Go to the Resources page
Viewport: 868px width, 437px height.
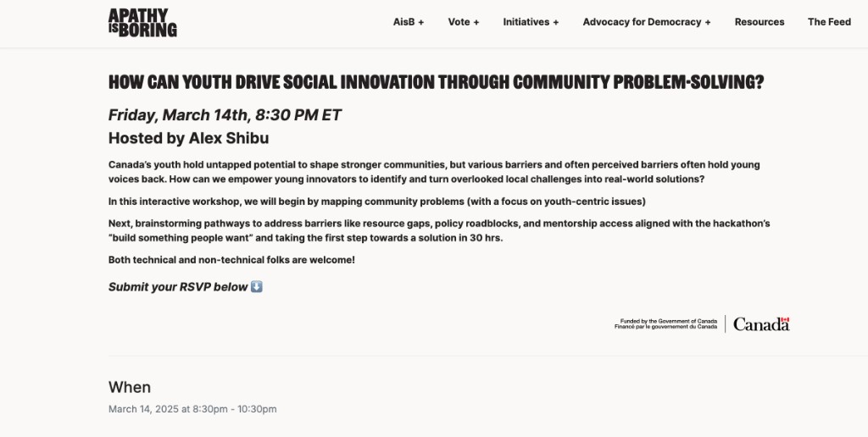click(x=759, y=22)
